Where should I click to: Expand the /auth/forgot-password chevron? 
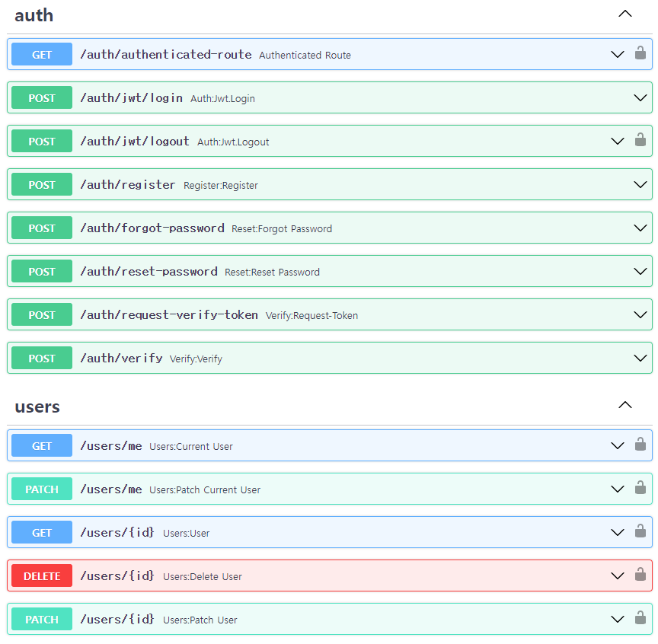pos(640,228)
